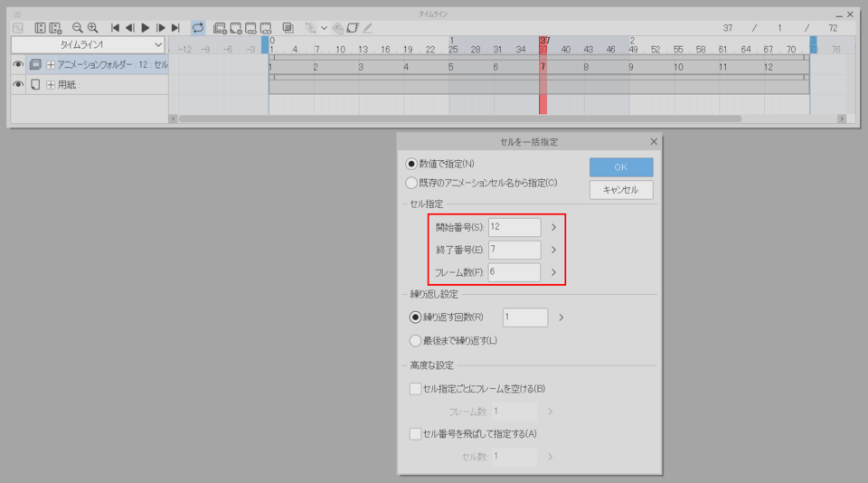Viewport: 868px width, 483px height.
Task: Click the new animation folder icon
Action: [x=220, y=28]
